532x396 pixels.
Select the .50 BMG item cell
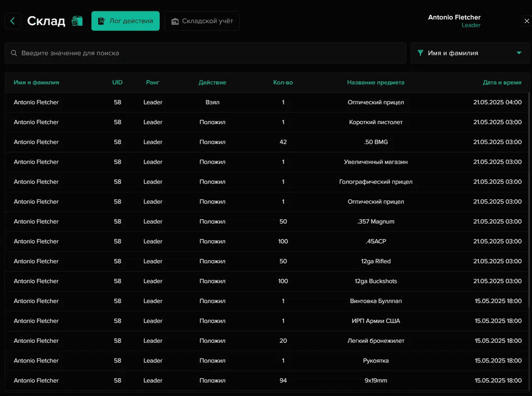click(x=375, y=142)
